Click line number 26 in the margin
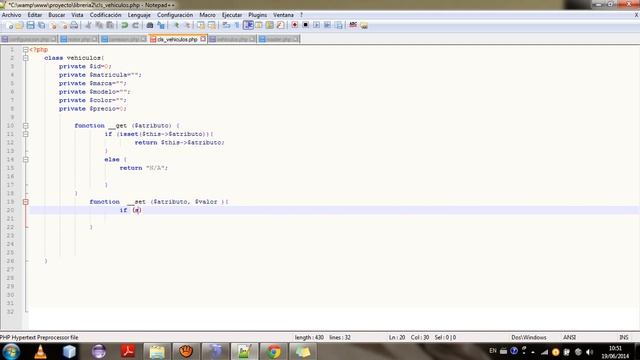640x360 pixels. pyautogui.click(x=10, y=261)
